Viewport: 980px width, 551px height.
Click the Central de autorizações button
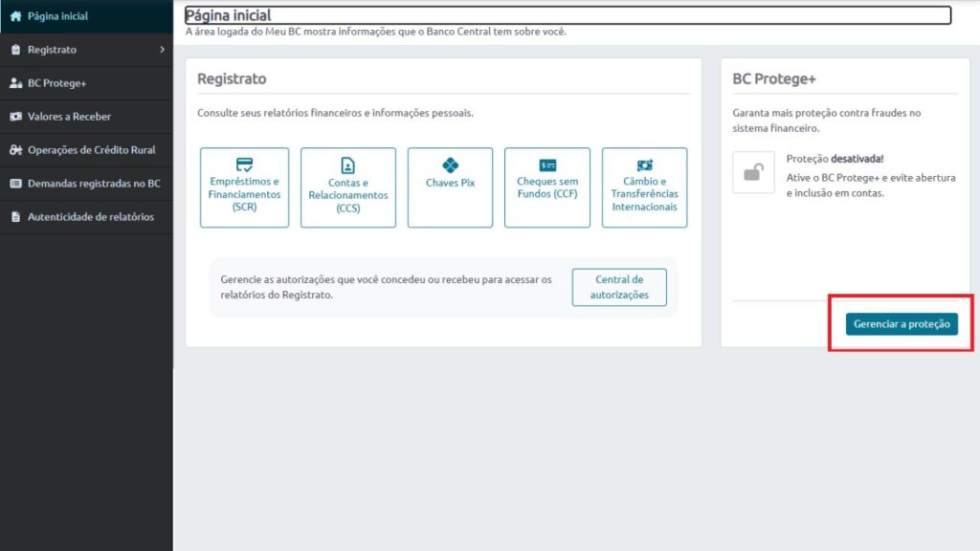[x=619, y=287]
